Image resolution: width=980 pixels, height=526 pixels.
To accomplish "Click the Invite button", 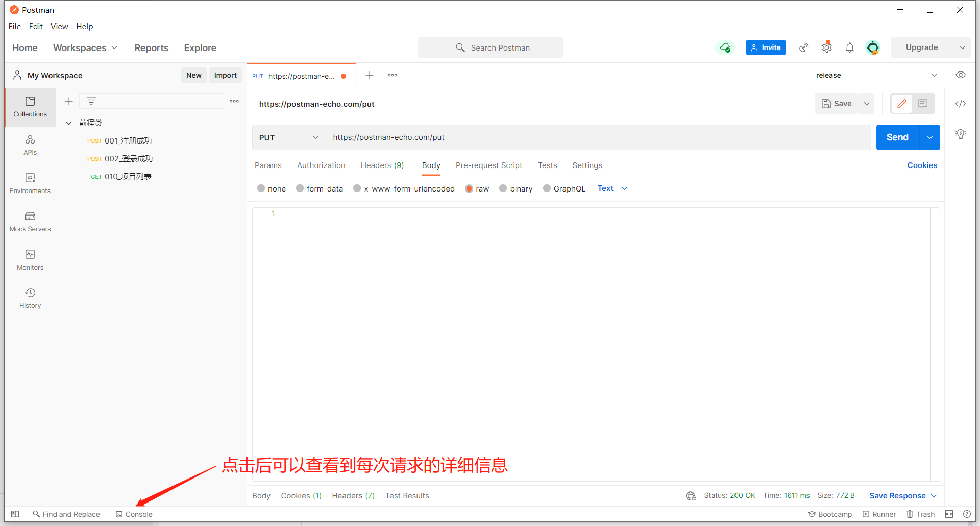I will [x=766, y=47].
